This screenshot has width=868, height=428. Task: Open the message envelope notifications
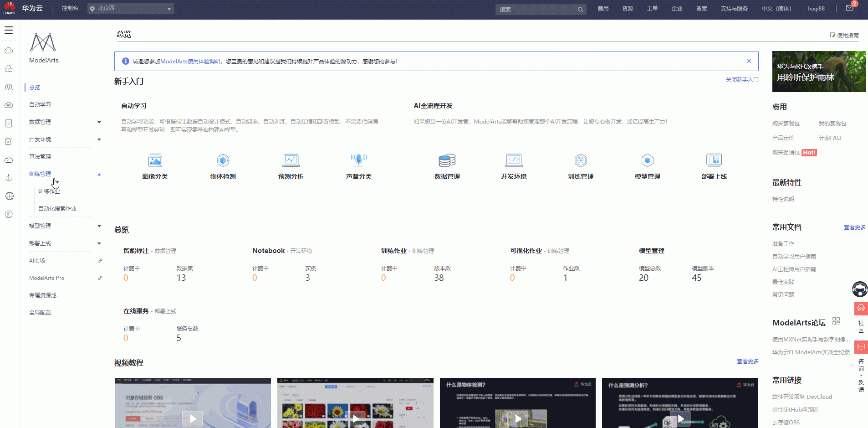point(850,8)
